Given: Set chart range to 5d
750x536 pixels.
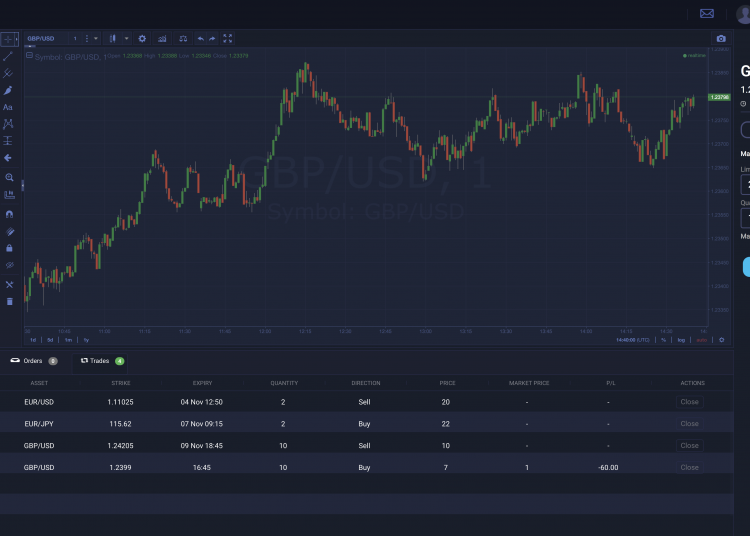Looking at the screenshot, I should (50, 340).
